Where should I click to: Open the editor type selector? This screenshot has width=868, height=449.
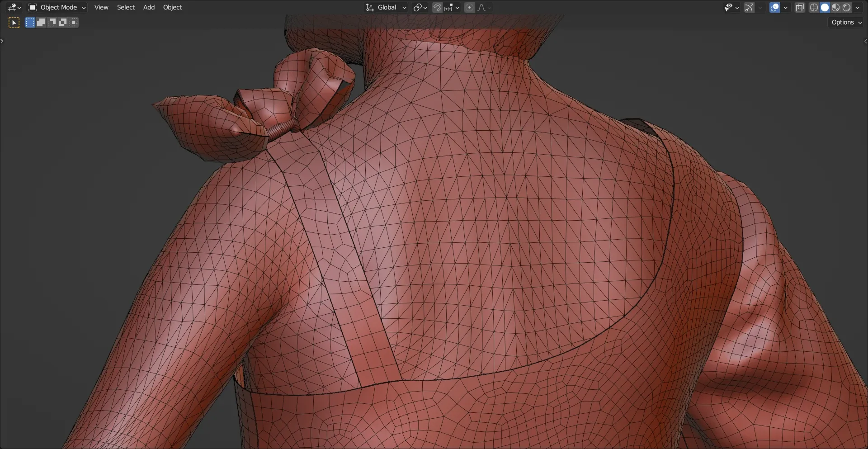(x=14, y=7)
